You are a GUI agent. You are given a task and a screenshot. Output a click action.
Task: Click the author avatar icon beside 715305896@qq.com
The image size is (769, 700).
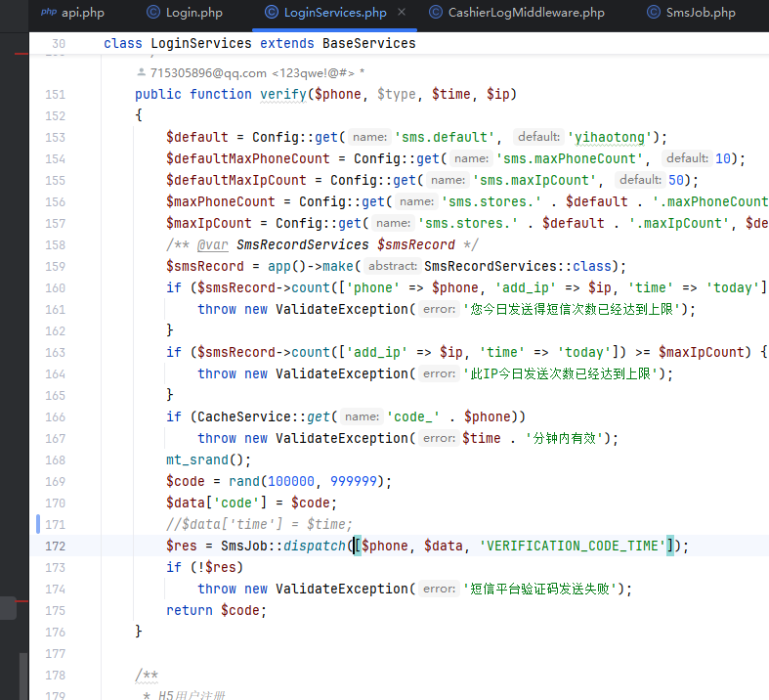click(142, 72)
